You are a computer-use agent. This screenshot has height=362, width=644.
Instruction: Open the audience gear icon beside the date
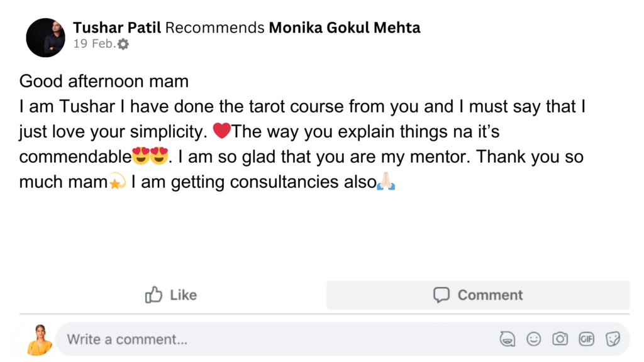(123, 44)
